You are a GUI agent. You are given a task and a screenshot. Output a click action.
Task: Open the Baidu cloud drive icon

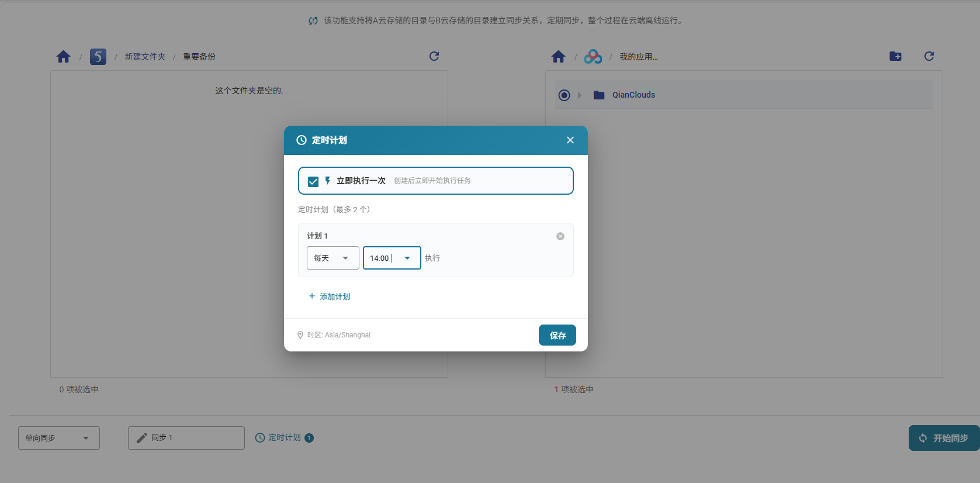(593, 57)
